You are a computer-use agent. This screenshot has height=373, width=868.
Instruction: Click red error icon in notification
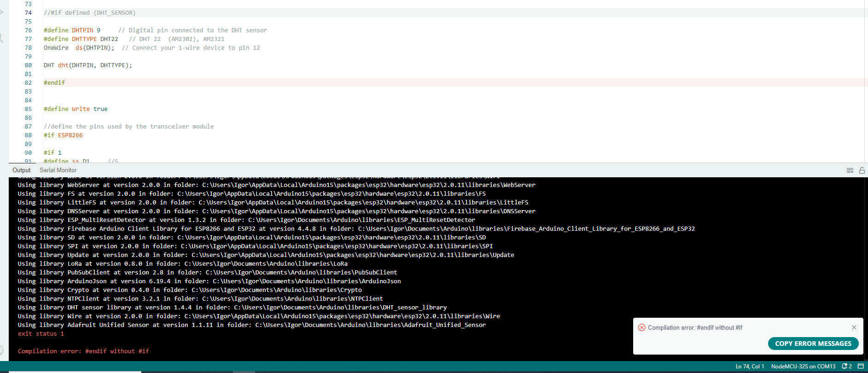click(x=641, y=327)
